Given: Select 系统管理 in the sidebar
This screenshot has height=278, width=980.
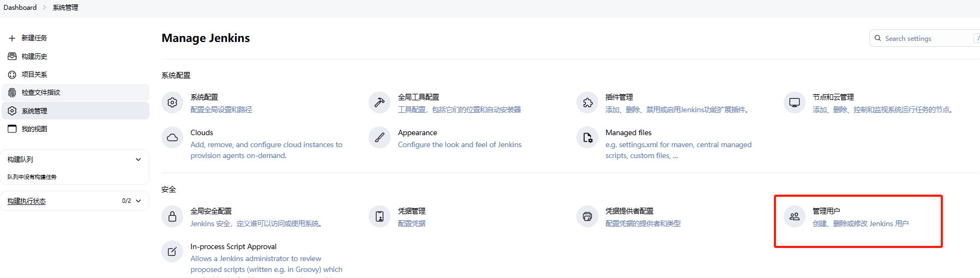Looking at the screenshot, I should [x=75, y=111].
